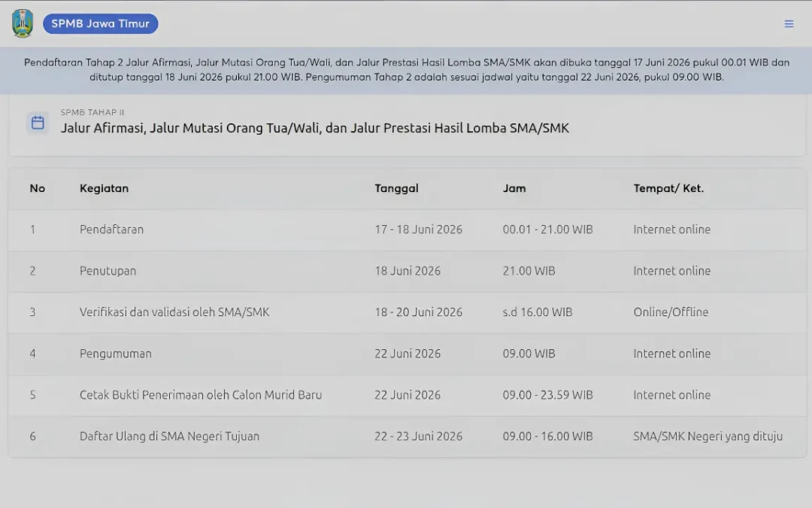This screenshot has width=812, height=508.
Task: Click the date 22 - 23 Juni 2026
Action: (419, 437)
